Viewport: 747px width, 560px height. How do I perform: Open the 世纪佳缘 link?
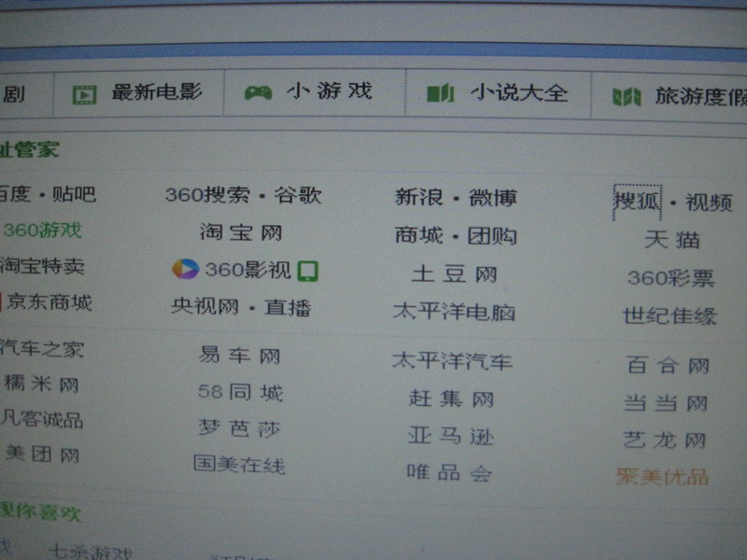pos(669,316)
